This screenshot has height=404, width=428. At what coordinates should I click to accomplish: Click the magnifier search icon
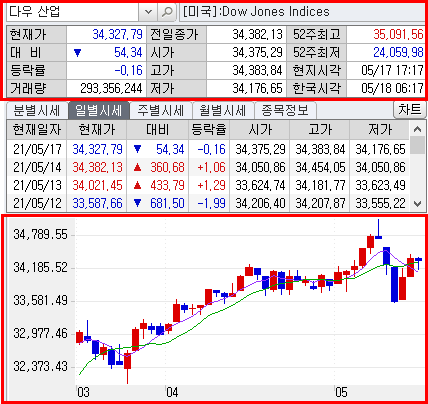(167, 12)
